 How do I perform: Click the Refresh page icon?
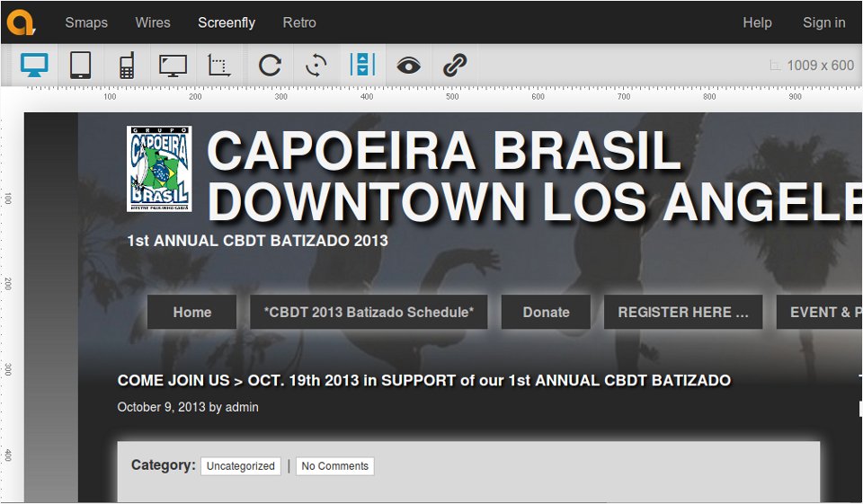coord(270,65)
